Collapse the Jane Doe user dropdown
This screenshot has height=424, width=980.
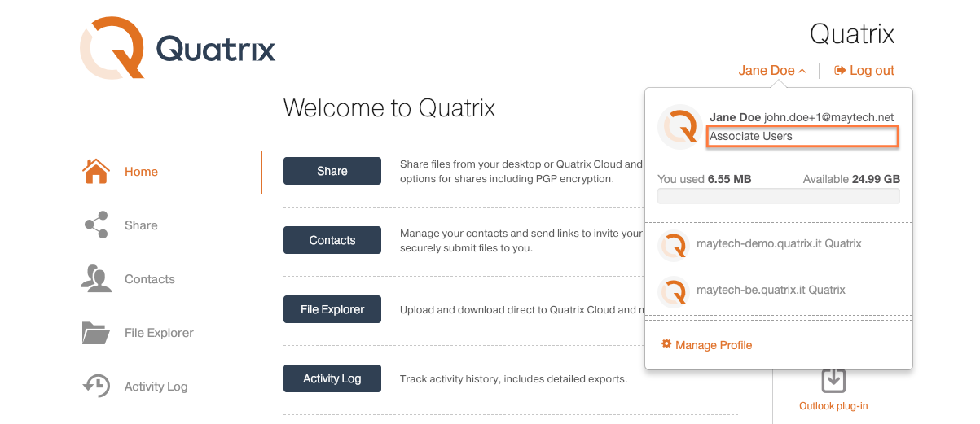click(x=772, y=71)
